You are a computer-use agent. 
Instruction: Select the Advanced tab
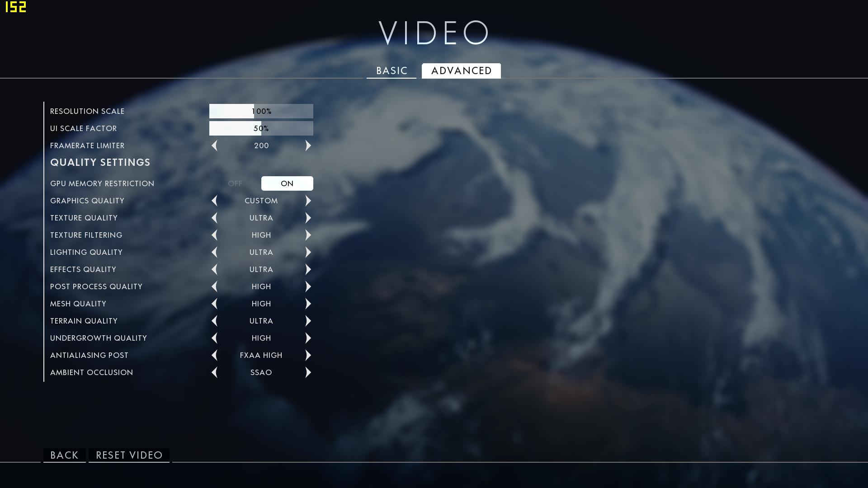(x=461, y=71)
